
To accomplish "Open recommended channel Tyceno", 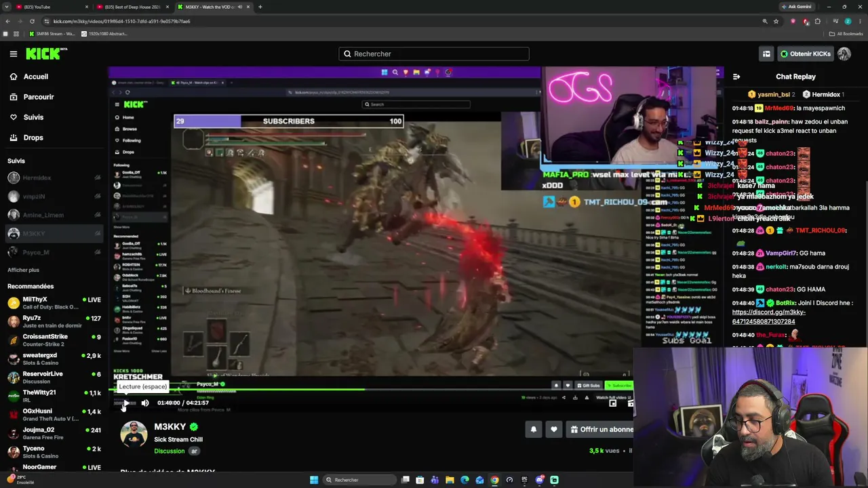I will pos(54,452).
